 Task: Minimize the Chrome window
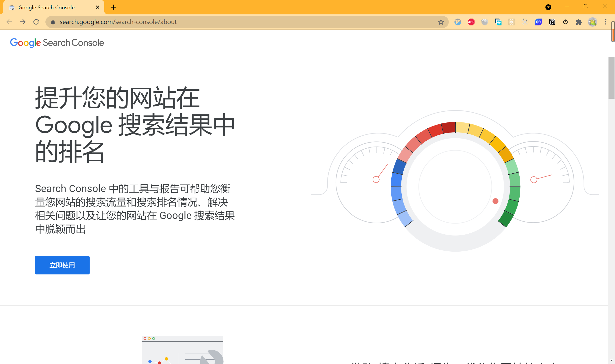567,6
